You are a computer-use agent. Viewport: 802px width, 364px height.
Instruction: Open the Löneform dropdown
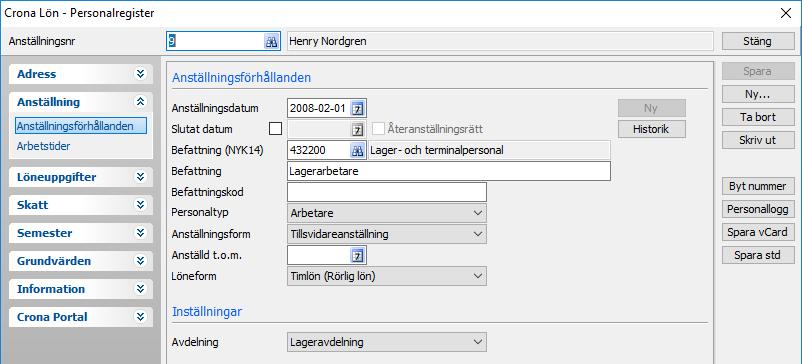[387, 276]
